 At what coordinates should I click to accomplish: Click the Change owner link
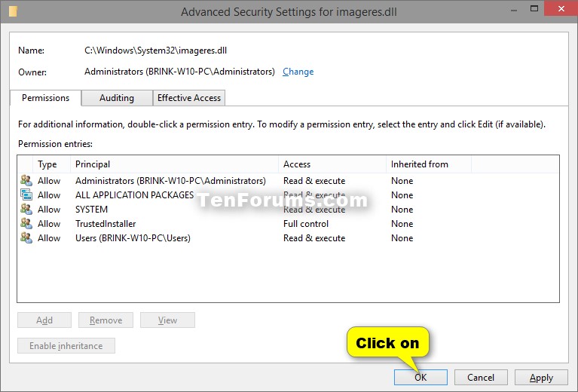click(298, 72)
